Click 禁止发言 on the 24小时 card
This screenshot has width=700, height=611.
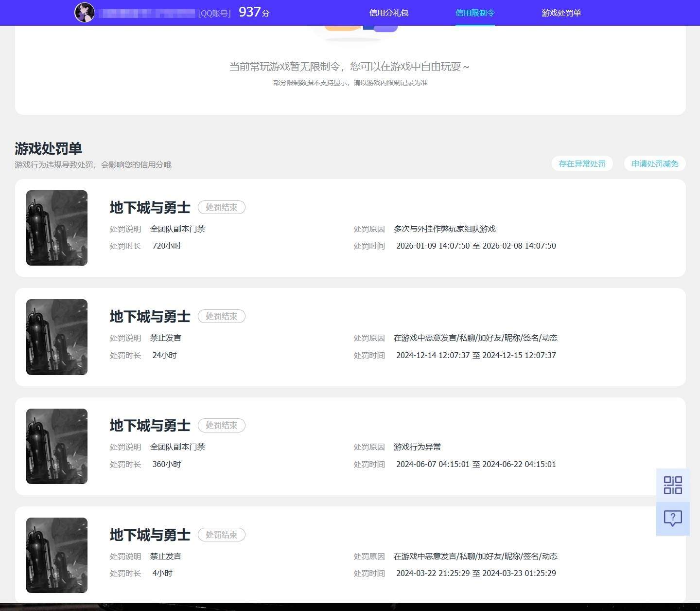(x=166, y=338)
